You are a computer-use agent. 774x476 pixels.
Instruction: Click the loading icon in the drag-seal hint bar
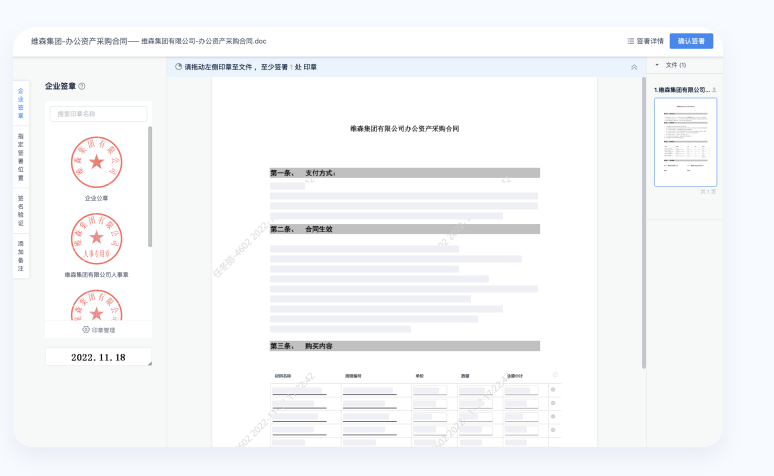tap(178, 67)
